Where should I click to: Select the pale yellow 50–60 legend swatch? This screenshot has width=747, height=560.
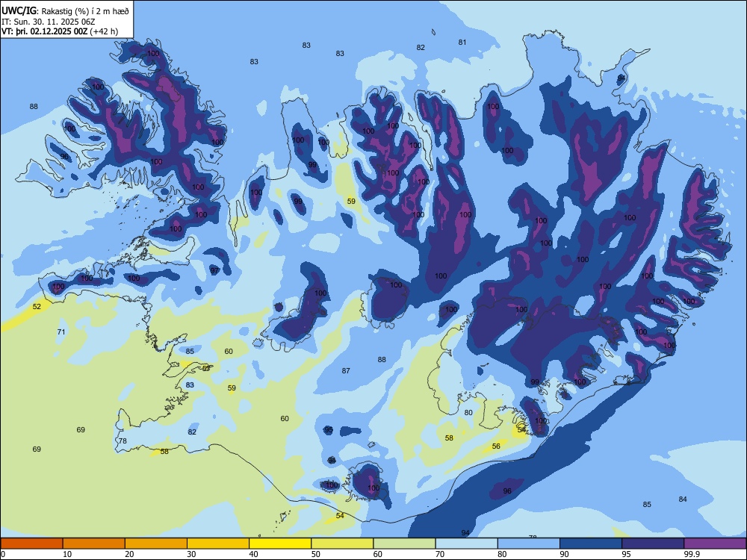(342, 544)
